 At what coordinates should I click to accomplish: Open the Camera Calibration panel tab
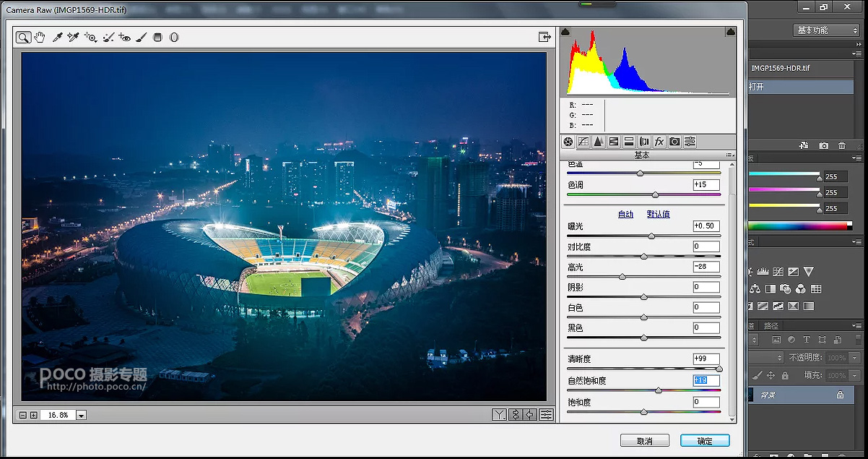(674, 142)
